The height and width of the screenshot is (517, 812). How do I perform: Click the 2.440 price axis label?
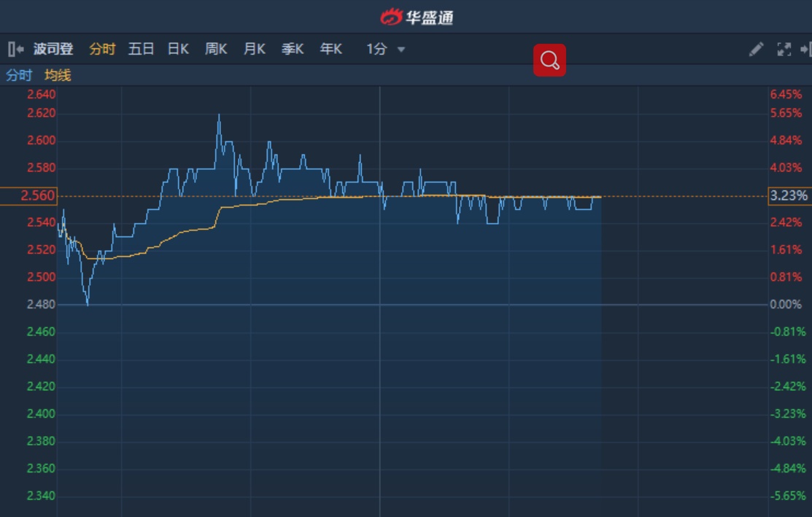pos(41,359)
